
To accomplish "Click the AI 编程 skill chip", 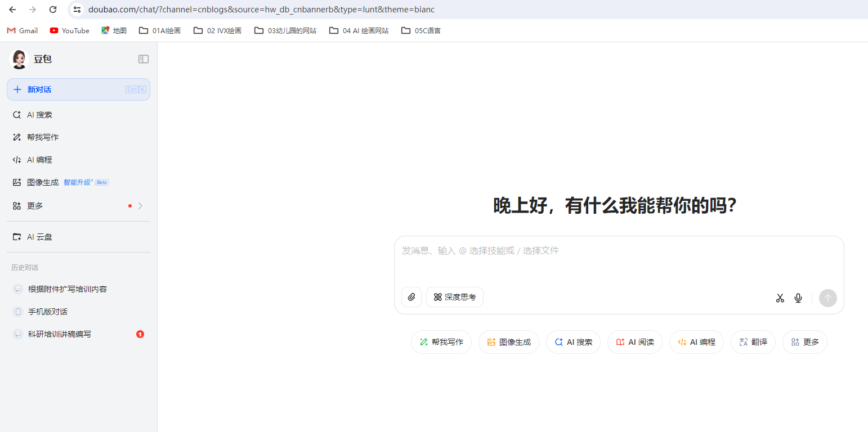I will coord(696,342).
